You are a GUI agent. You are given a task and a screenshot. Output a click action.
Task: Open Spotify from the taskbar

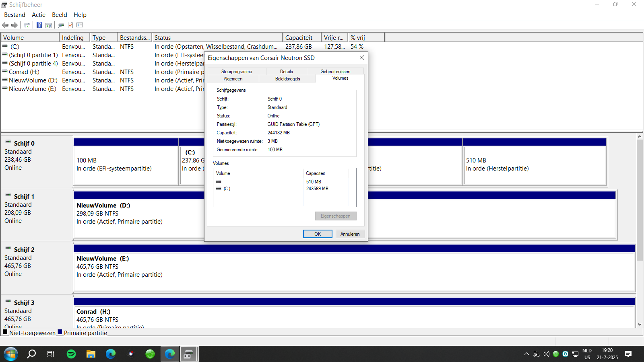(x=71, y=354)
